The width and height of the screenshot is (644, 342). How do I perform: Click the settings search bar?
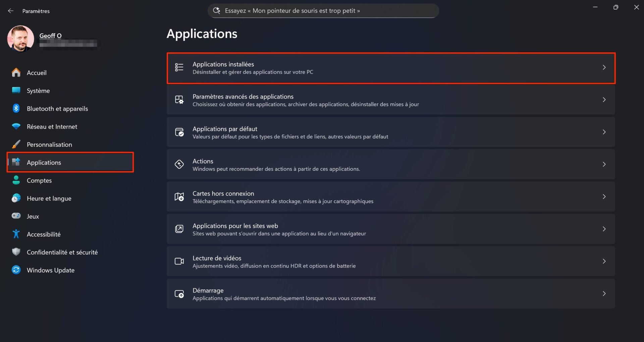(323, 10)
